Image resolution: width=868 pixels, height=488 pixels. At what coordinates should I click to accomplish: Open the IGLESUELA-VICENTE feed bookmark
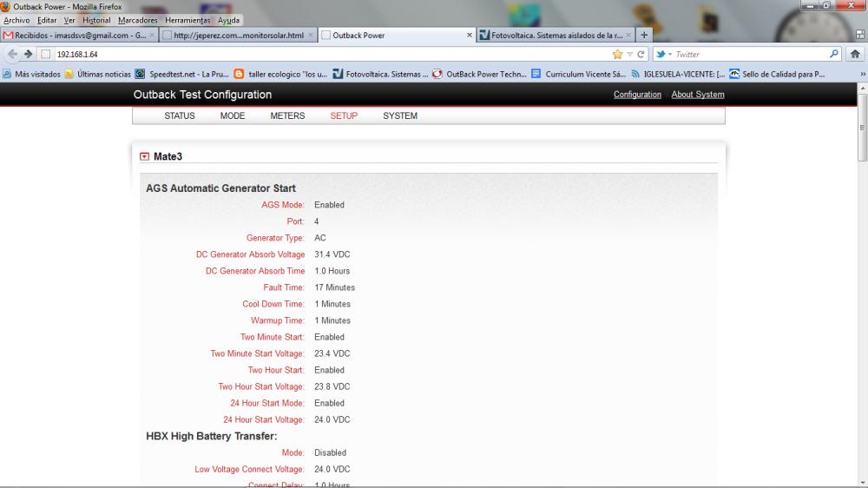pos(678,74)
